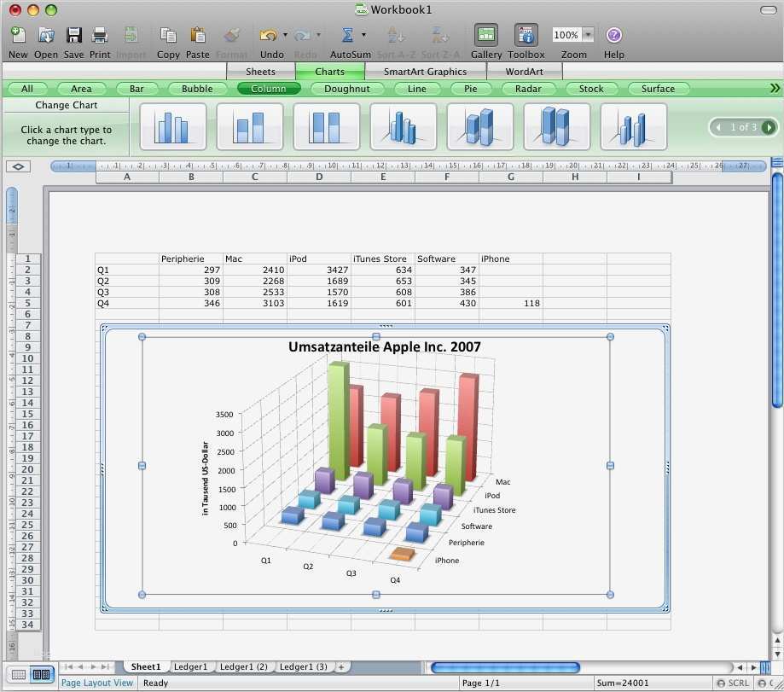
Task: Click the horizontal scrollbar thumb
Action: click(505, 667)
